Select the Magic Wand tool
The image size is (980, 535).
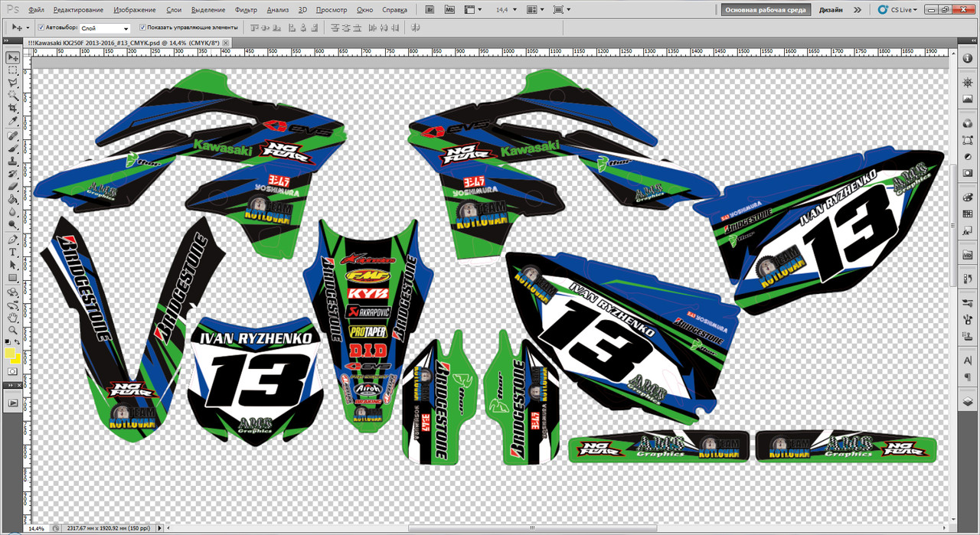click(13, 95)
